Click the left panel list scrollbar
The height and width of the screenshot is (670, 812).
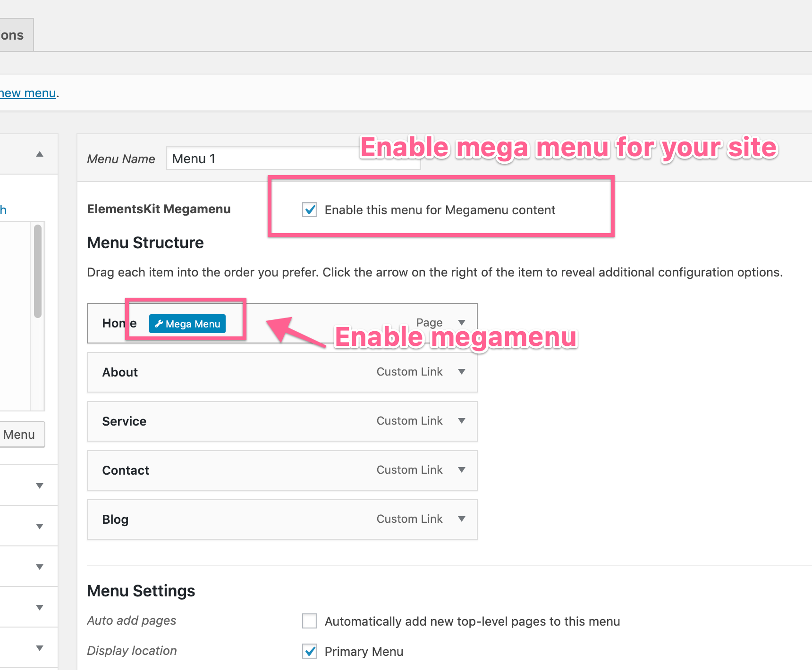pos(38,271)
